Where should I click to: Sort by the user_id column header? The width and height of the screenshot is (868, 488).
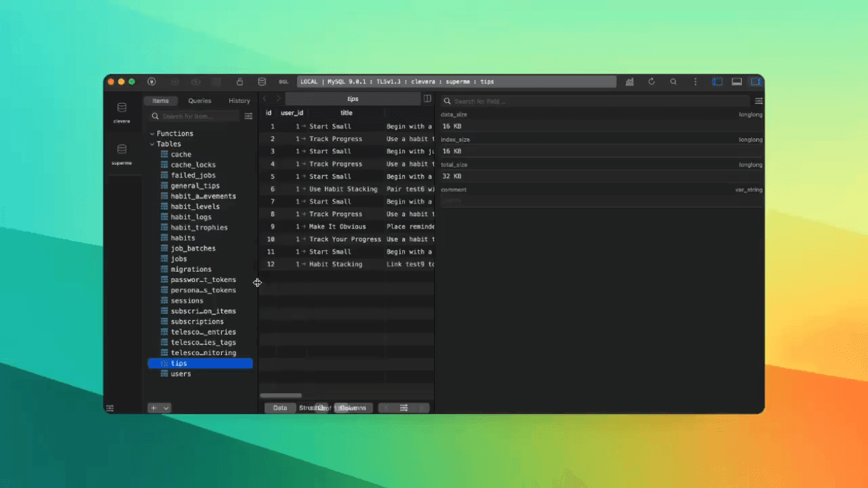tap(292, 113)
